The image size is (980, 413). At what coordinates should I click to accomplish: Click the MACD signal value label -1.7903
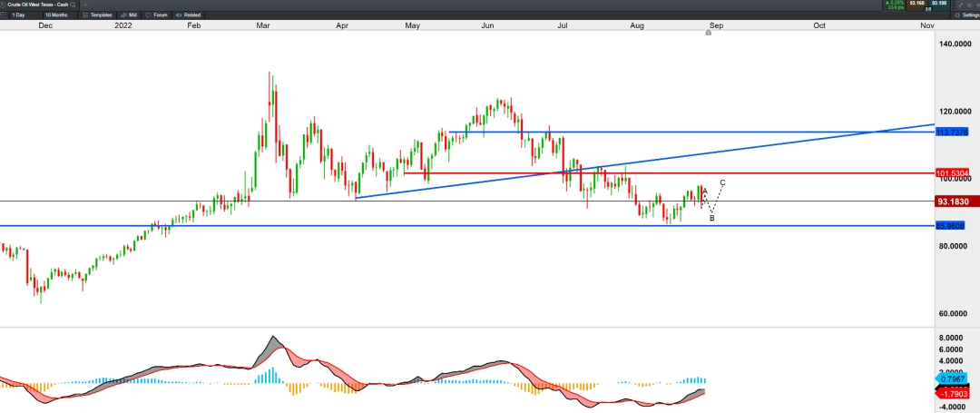point(953,394)
